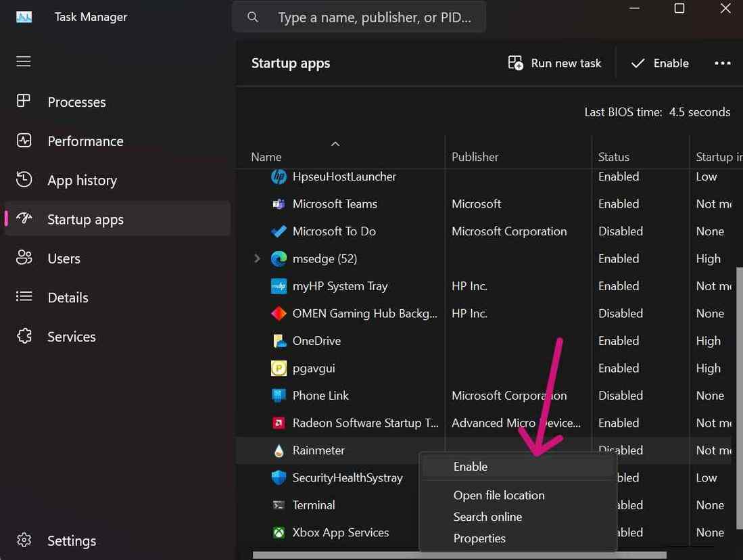Click the hamburger navigation menu icon

[x=24, y=62]
